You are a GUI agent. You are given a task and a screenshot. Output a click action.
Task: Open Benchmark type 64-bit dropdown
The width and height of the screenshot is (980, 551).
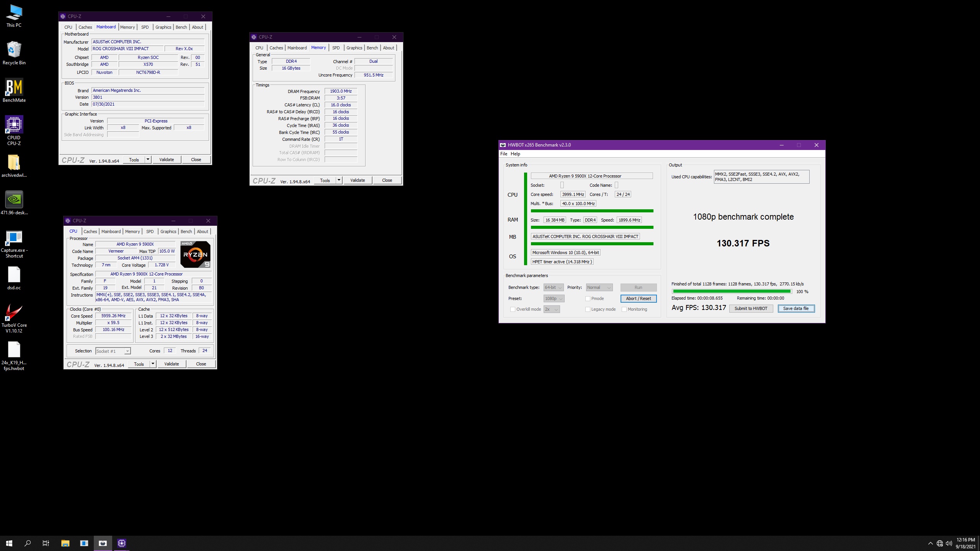click(554, 287)
